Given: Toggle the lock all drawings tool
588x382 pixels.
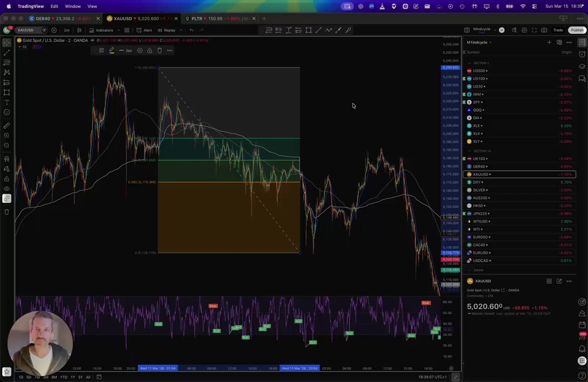Looking at the screenshot, I should click(7, 179).
